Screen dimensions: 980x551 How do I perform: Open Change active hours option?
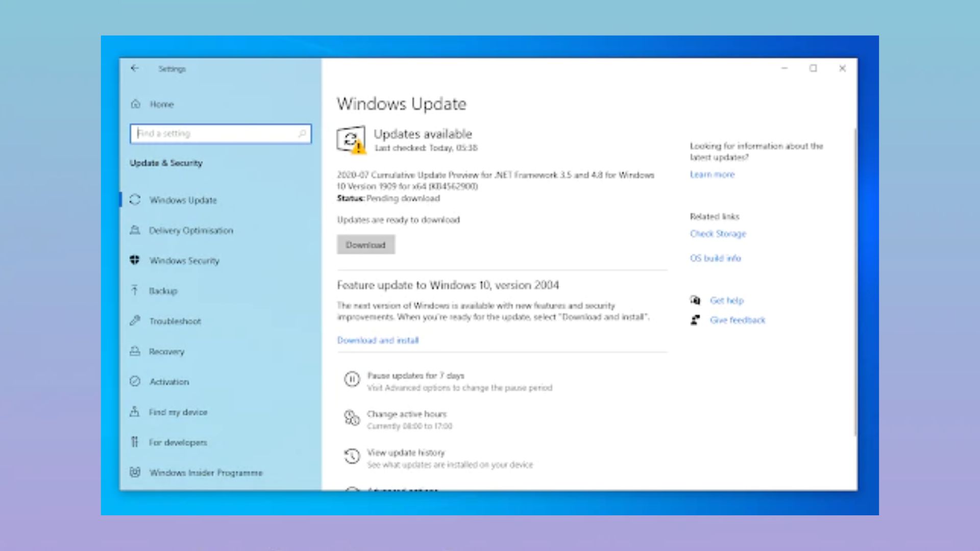coord(407,414)
